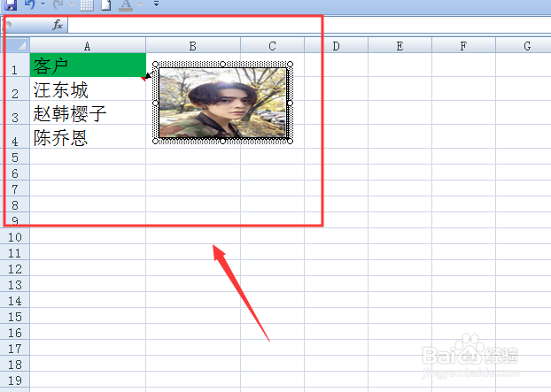Select row 15 header

[15, 316]
